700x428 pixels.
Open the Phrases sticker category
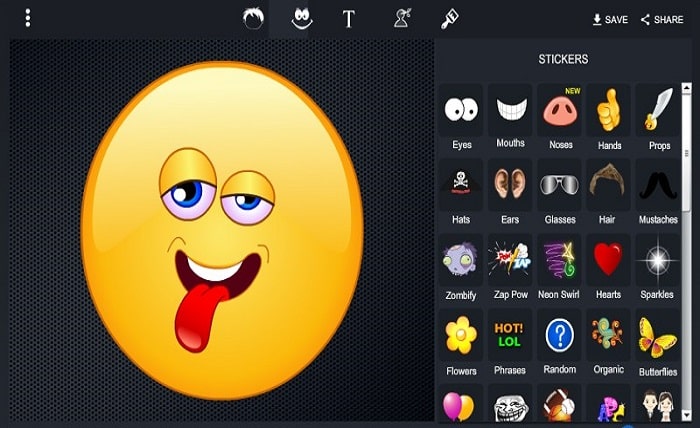(510, 343)
